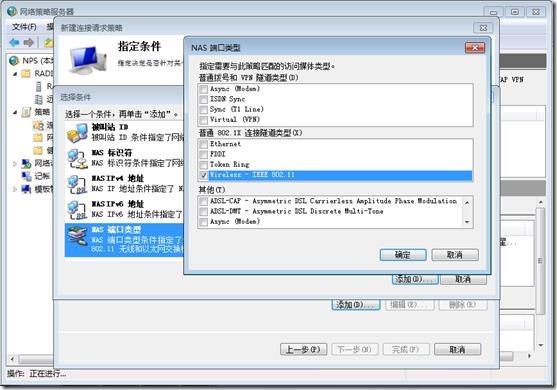557x390 pixels.
Task: Click the wizard's bottom 取消 button
Action: click(458, 350)
